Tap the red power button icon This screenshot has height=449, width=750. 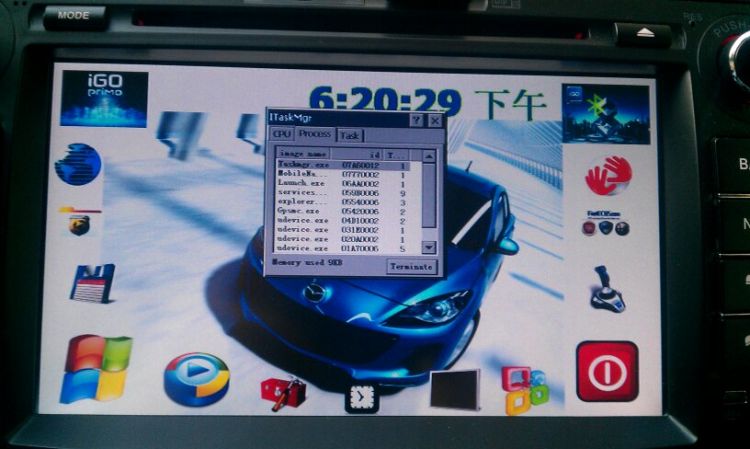[x=607, y=372]
